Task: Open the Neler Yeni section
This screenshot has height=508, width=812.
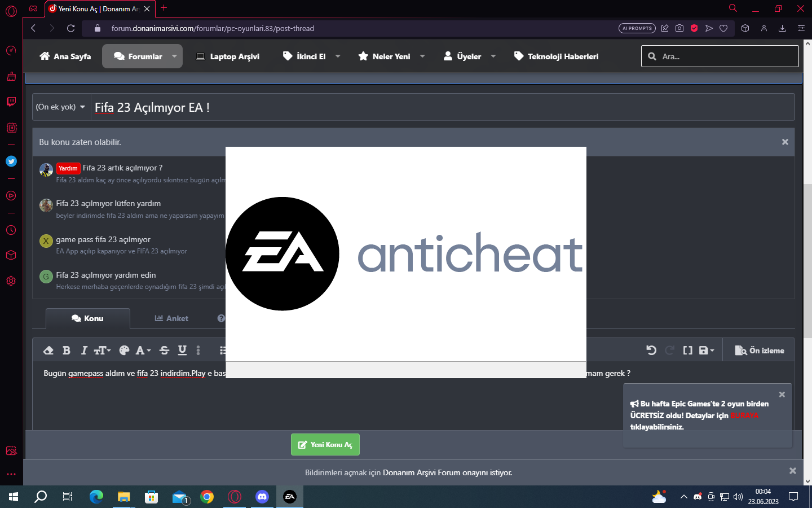Action: [x=385, y=56]
